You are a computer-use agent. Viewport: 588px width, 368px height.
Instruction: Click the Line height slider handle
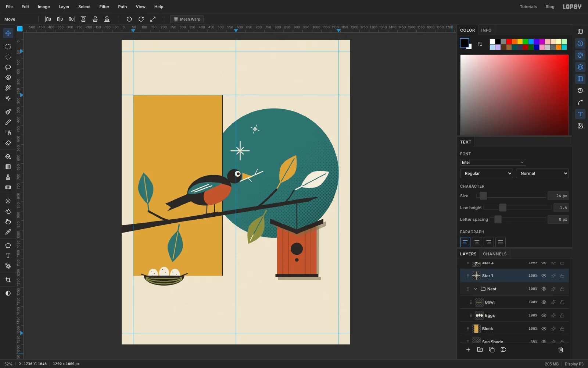[x=503, y=208]
